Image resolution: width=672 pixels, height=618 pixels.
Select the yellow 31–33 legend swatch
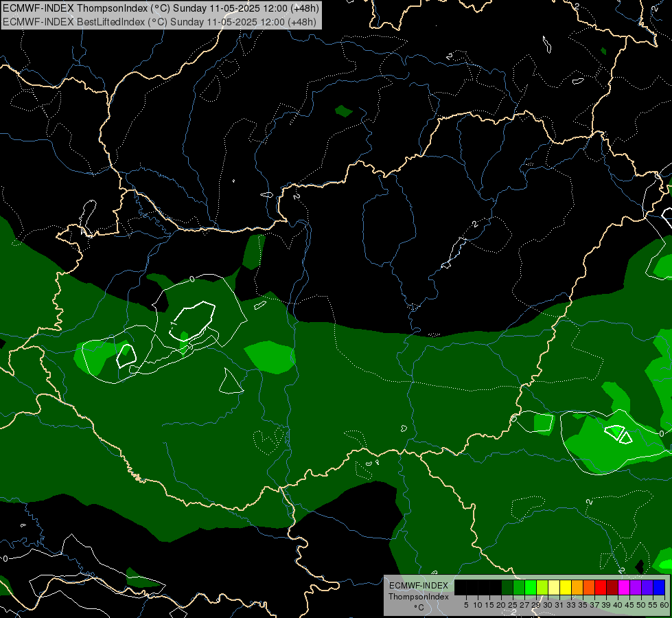pos(566,587)
